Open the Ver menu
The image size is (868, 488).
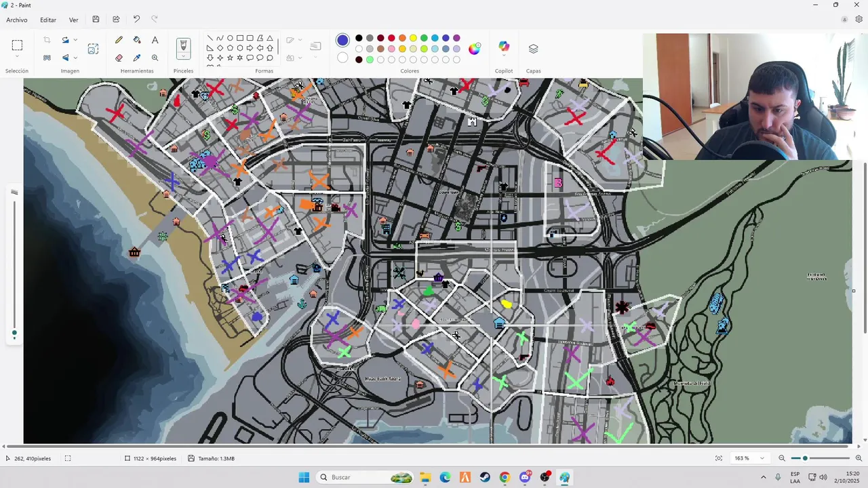click(x=73, y=20)
